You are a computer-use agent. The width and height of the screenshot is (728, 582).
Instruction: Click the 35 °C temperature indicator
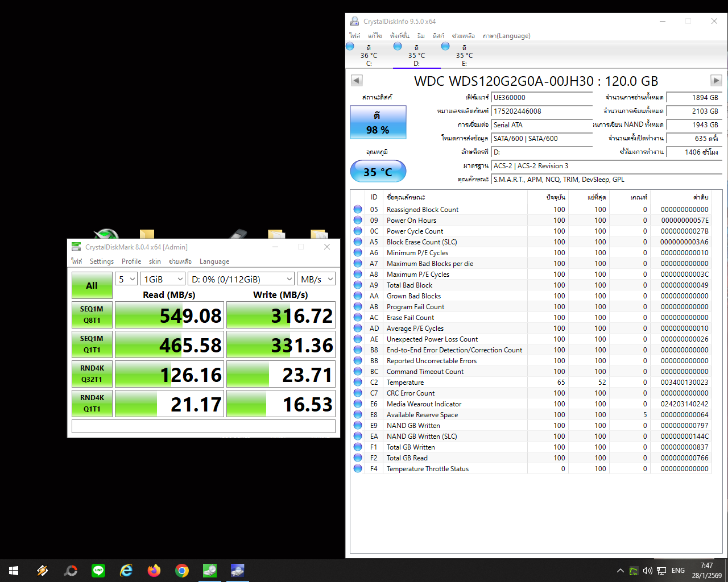[378, 172]
